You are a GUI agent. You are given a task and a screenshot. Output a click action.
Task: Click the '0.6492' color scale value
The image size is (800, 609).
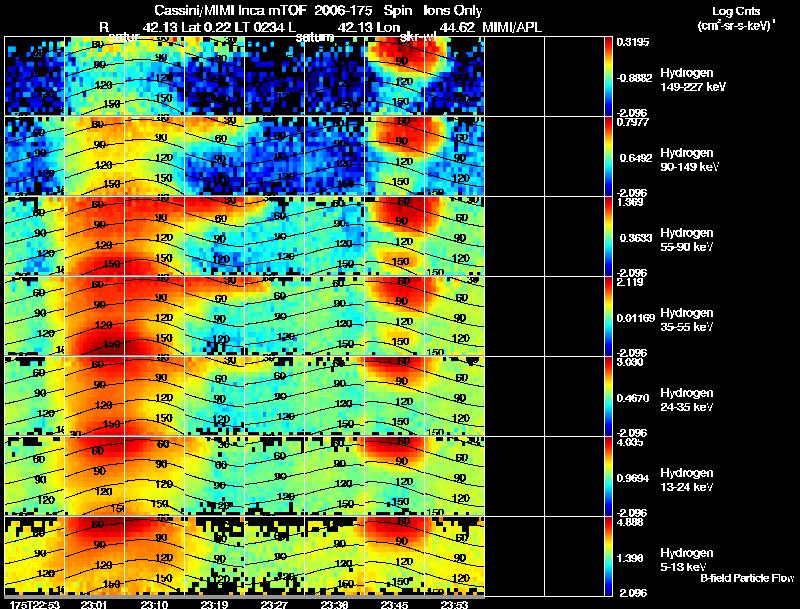[636, 158]
